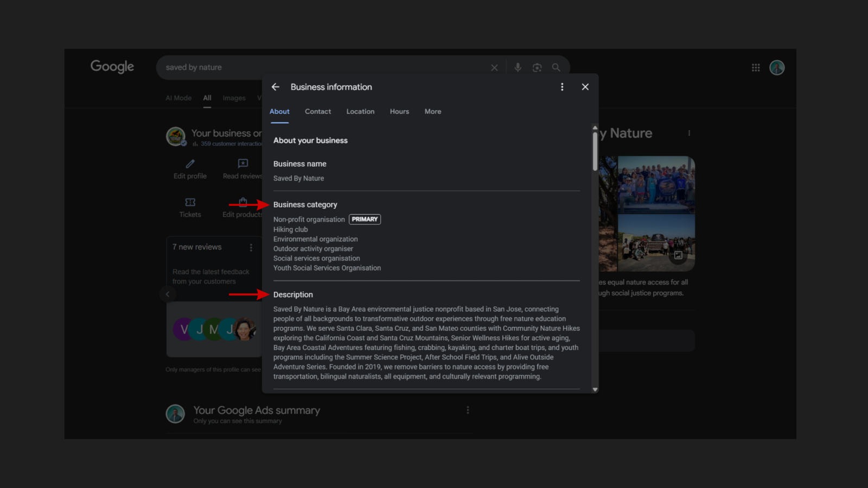
Task: Open the three-dot menu in Business information
Action: [x=562, y=87]
